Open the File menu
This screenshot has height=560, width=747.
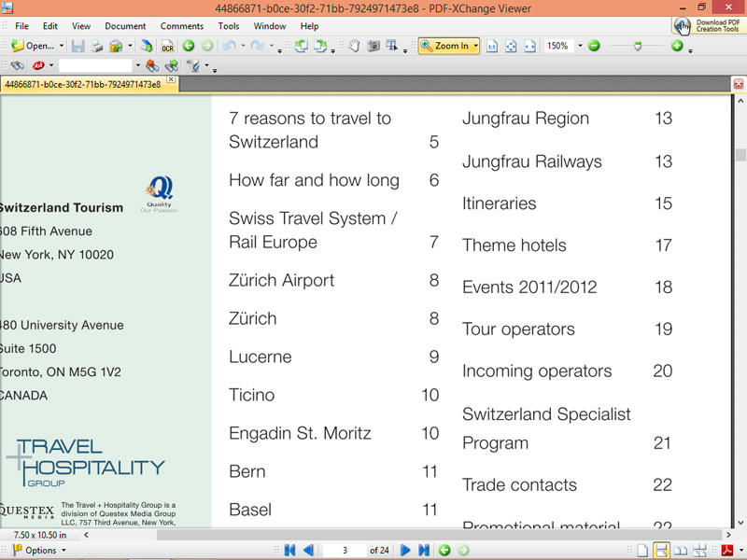pyautogui.click(x=21, y=26)
